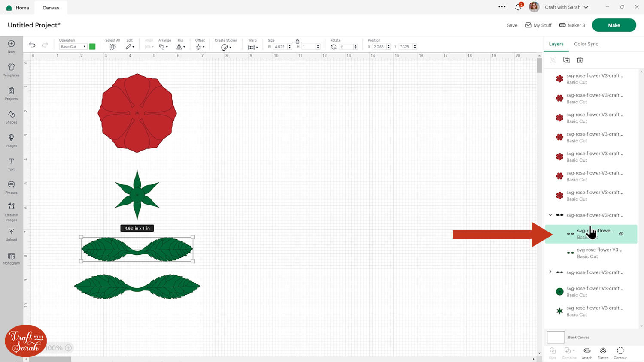
Task: Click the Width size input field
Action: click(280, 47)
